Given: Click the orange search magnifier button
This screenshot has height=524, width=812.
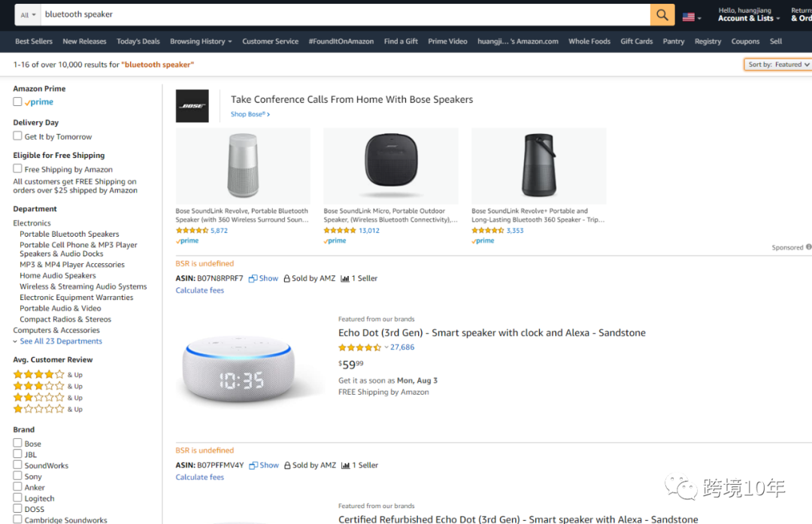Looking at the screenshot, I should [x=662, y=15].
